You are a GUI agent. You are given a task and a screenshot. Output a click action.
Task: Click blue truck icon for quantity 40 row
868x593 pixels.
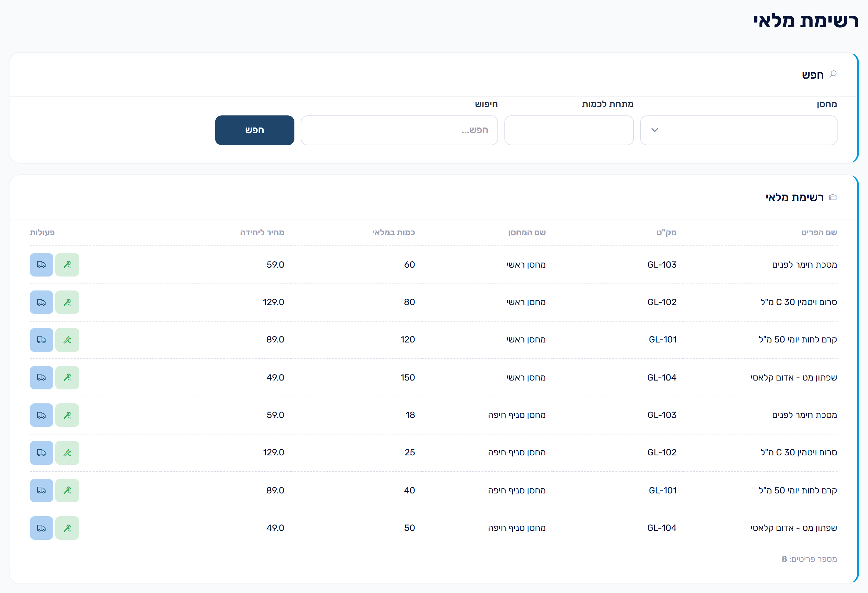42,491
